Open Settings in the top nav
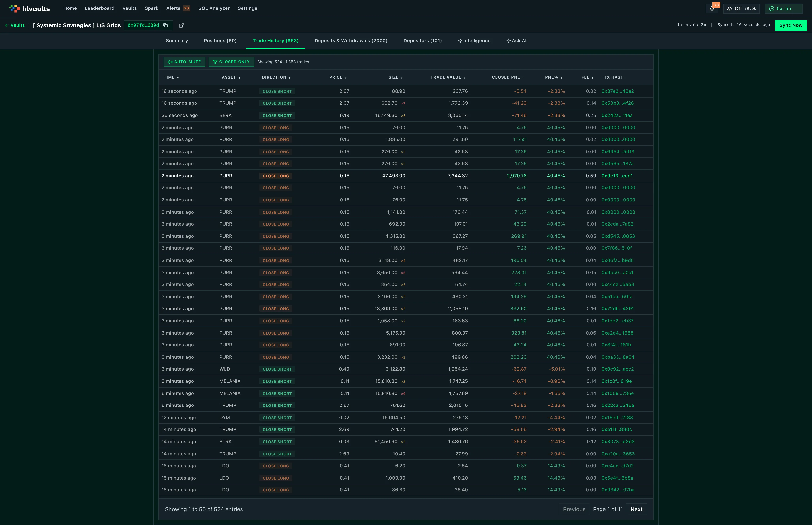Screen dimensions: 812x525 click(247, 8)
